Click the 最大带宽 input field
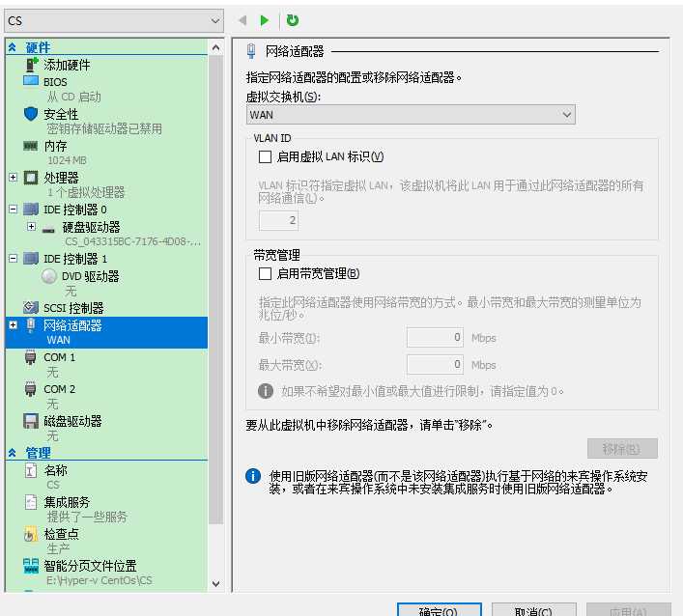Screen dimensions: 683x616 (x=435, y=364)
